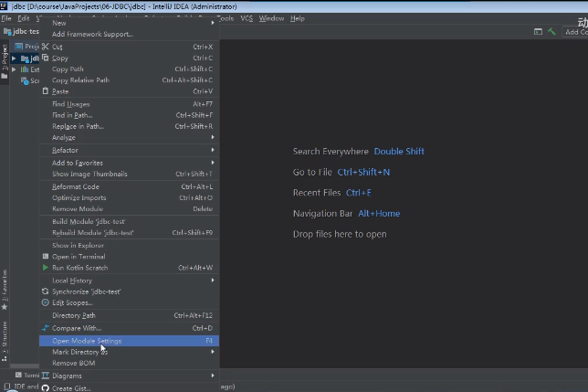
Task: Open the Refactor submenu
Action: pyautogui.click(x=130, y=150)
